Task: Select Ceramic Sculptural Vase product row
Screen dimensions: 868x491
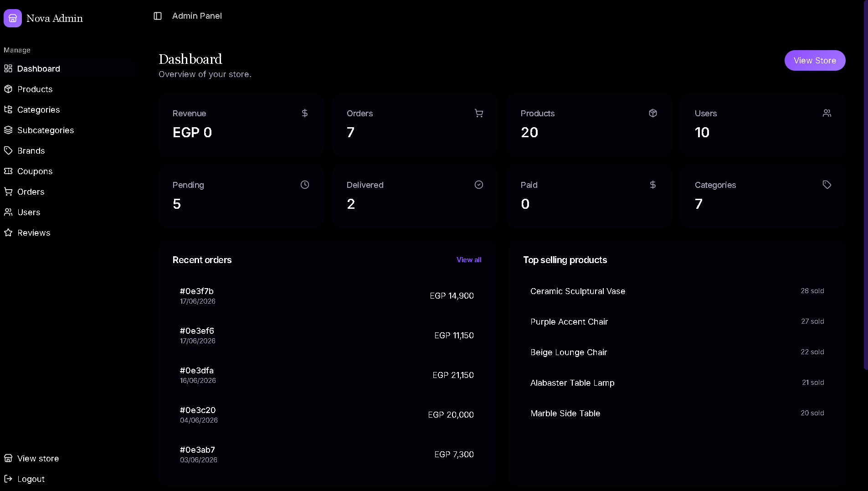Action: coord(677,291)
